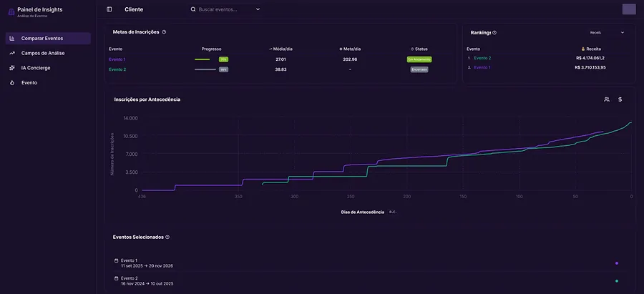Click Evento 1 in Ranking list

pyautogui.click(x=482, y=67)
